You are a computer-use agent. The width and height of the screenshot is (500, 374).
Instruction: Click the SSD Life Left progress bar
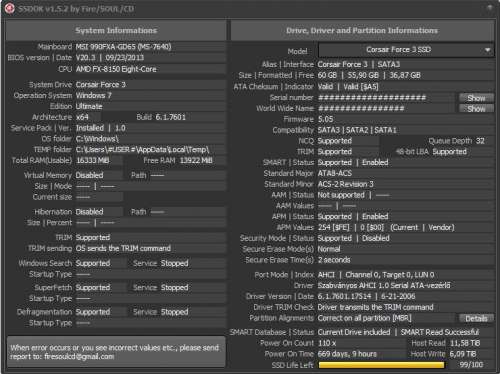(381, 365)
